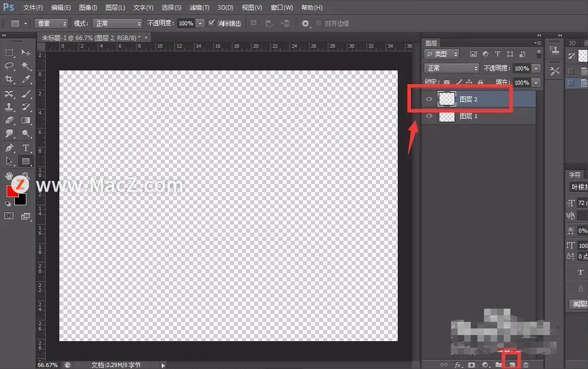Screen dimensions: 588x369
Task: Click the delete layer trash icon
Action: point(526,364)
